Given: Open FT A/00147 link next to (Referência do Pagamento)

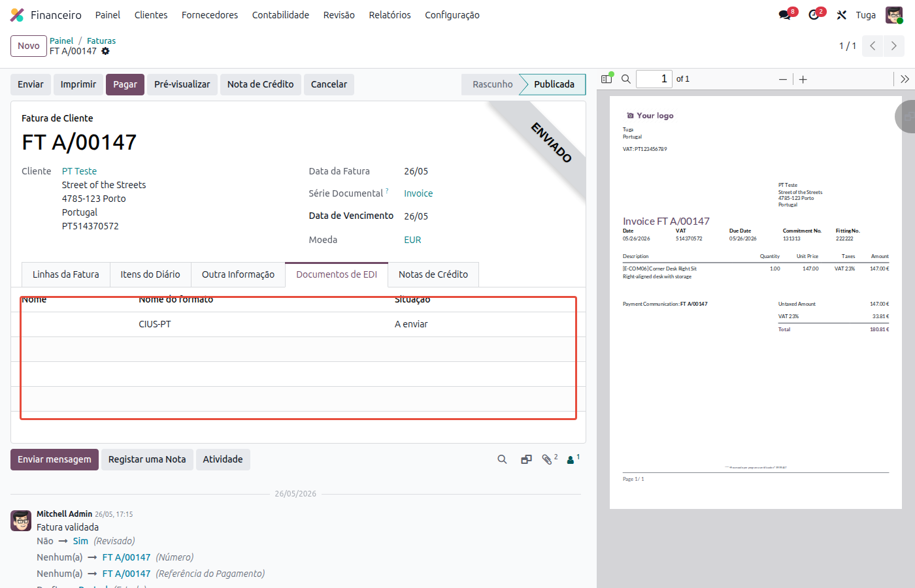Looking at the screenshot, I should tap(126, 574).
